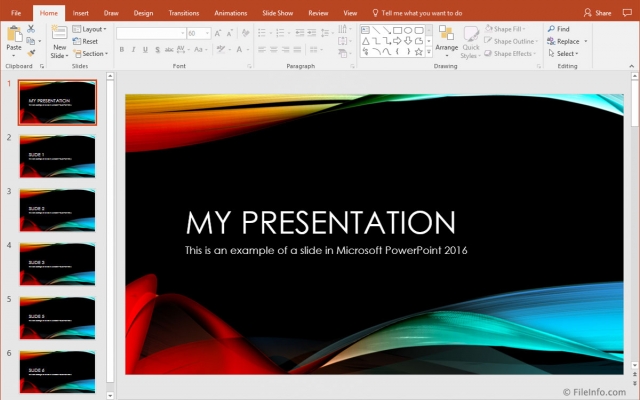The height and width of the screenshot is (400, 640).
Task: Open the Comments speech bubble icon
Action: click(627, 13)
